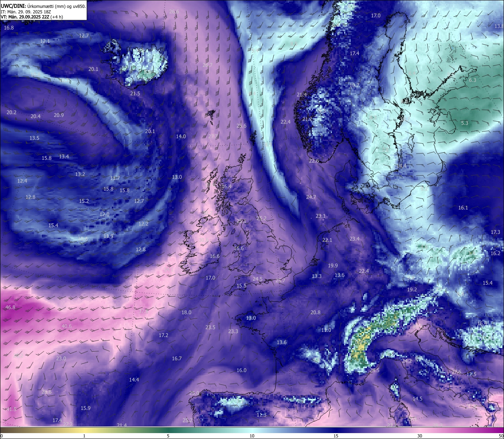Click the 20.2 value on the map
The width and height of the screenshot is (504, 439).
11,112
